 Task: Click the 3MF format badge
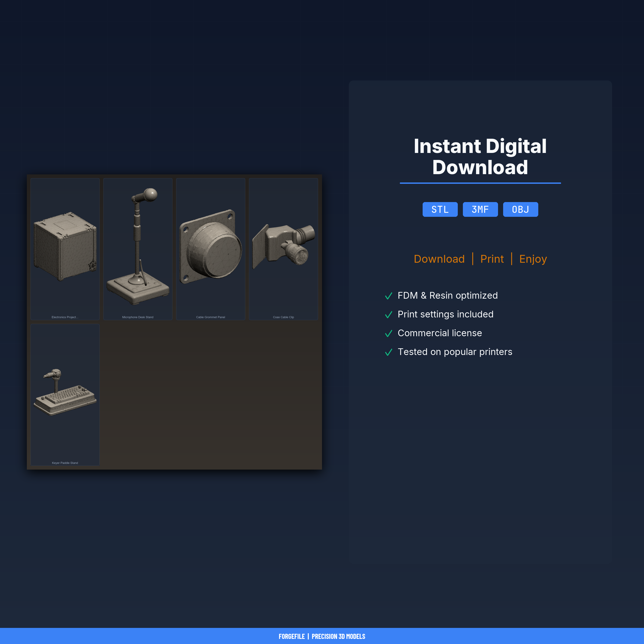[480, 209]
